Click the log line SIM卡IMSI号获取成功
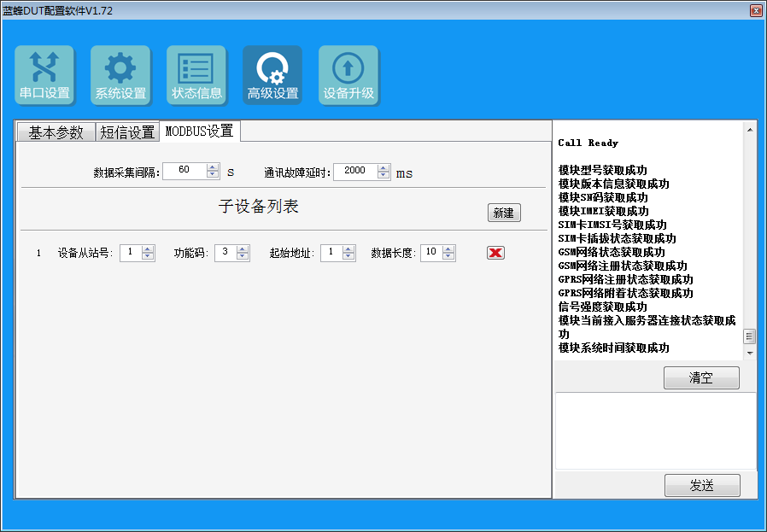The image size is (767, 532). pyautogui.click(x=612, y=225)
